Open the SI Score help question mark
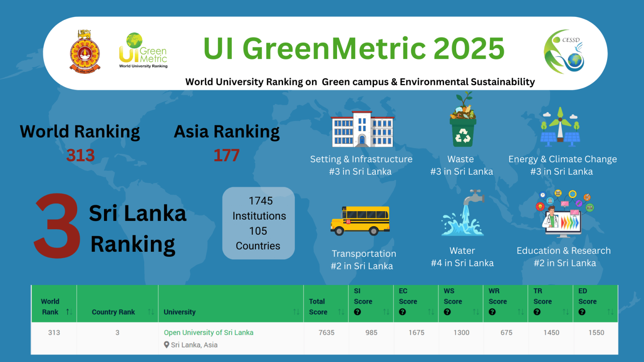 click(x=357, y=312)
